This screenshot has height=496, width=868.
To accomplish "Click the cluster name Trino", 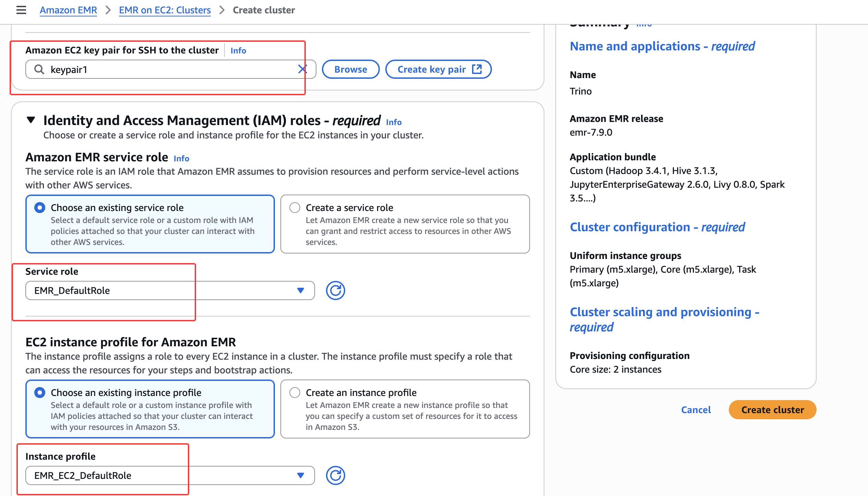I will point(580,91).
